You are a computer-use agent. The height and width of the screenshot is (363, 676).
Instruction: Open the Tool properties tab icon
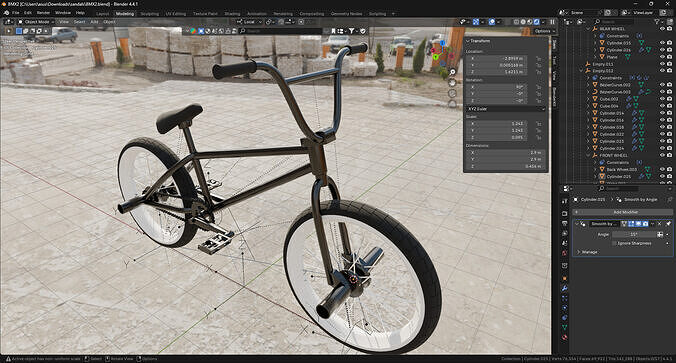[564, 201]
